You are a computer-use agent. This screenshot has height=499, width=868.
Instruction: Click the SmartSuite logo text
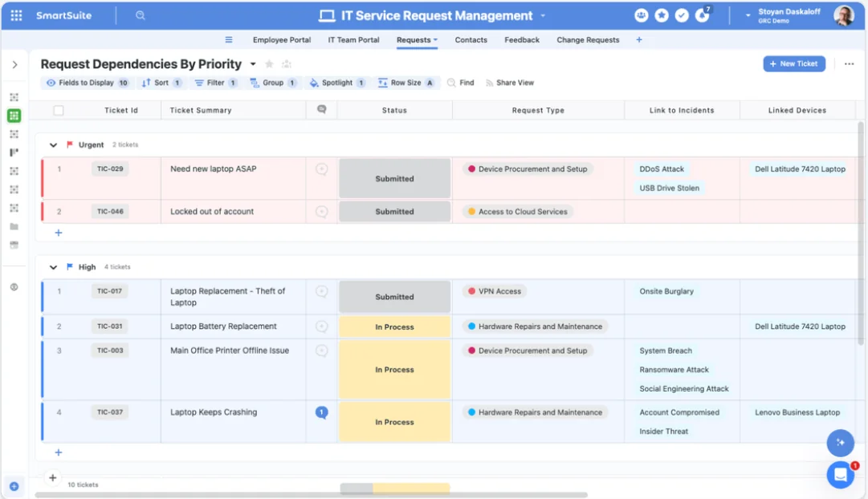click(x=63, y=15)
